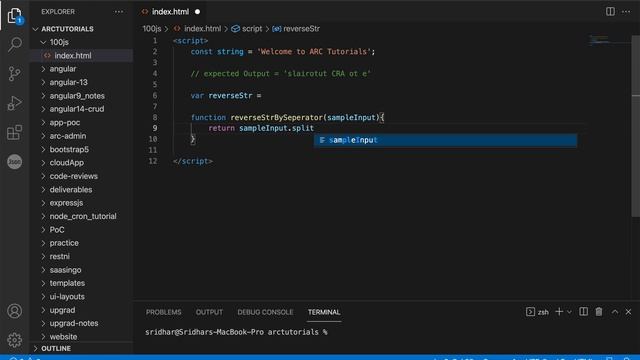Viewport: 640px width, 360px height.
Task: Place cursor in the terminal prompt line
Action: [236, 332]
